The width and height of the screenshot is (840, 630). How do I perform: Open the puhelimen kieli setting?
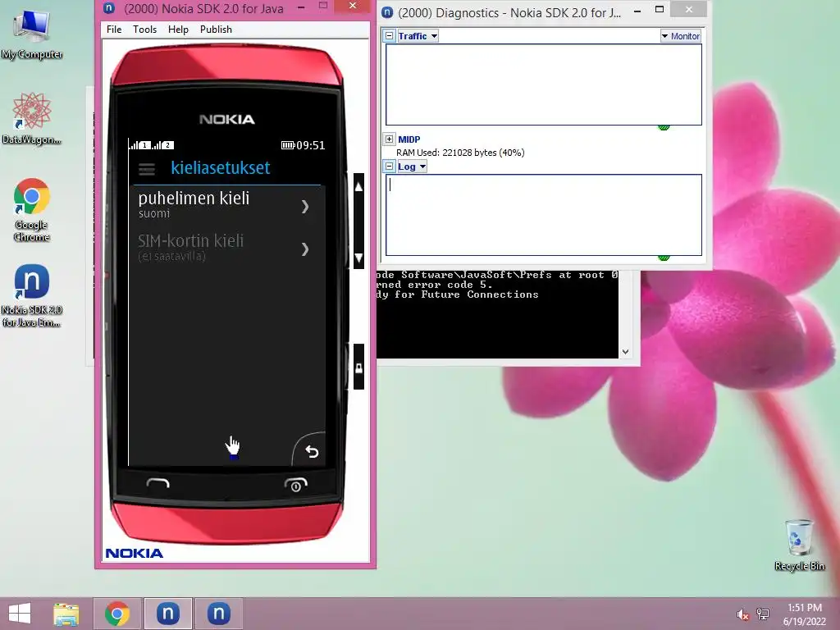226,206
